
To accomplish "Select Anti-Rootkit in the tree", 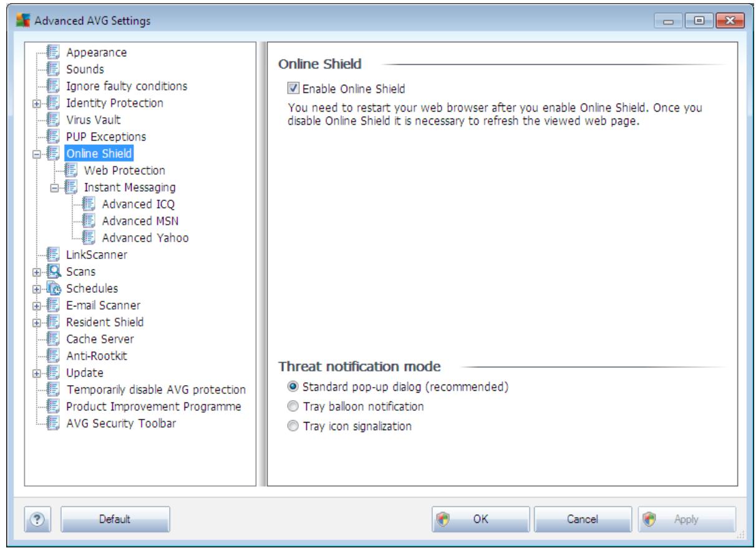I will tap(97, 356).
